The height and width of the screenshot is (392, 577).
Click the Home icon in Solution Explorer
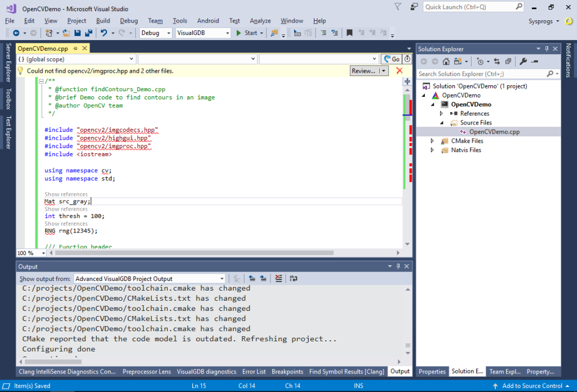447,61
